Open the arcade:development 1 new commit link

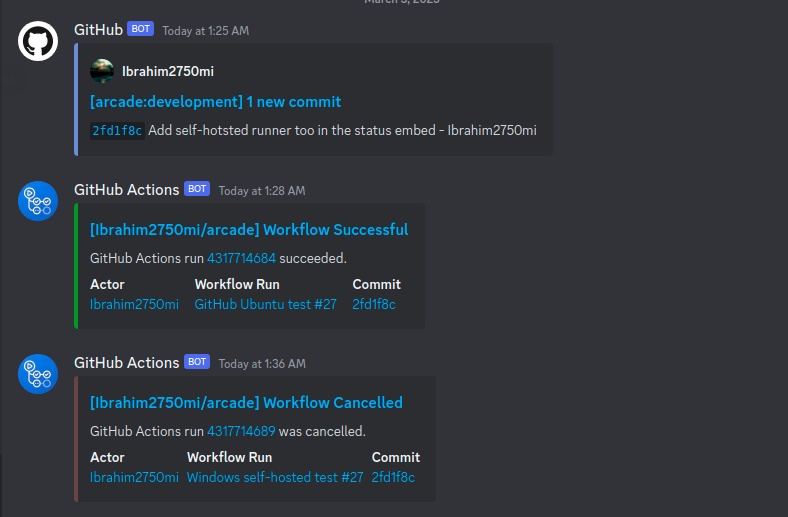pos(215,102)
